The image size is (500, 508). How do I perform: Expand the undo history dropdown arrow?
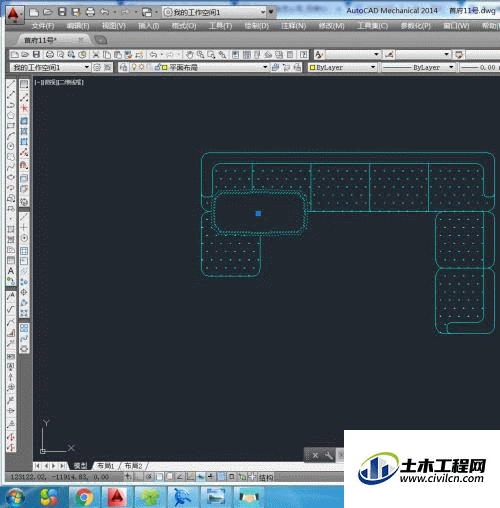(x=115, y=12)
